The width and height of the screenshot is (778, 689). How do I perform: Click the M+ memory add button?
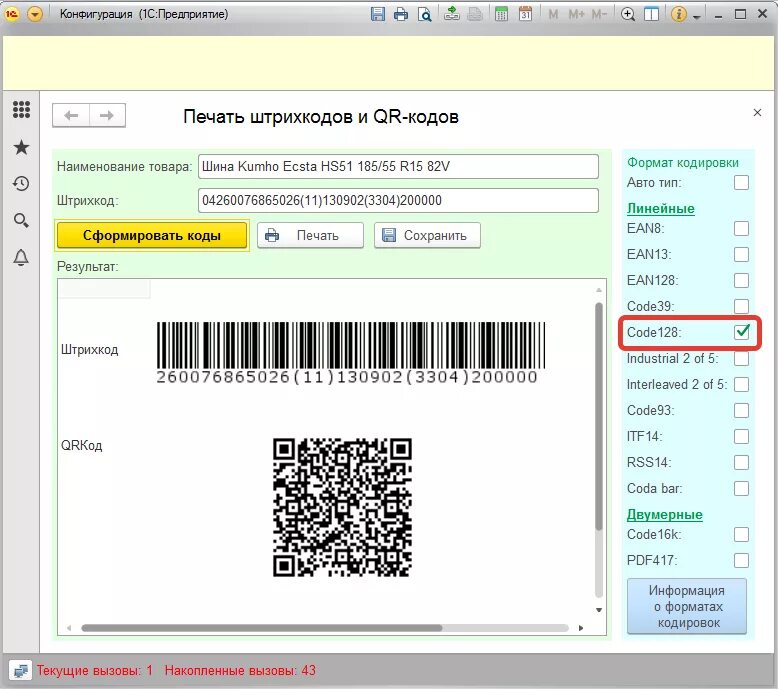pyautogui.click(x=576, y=14)
